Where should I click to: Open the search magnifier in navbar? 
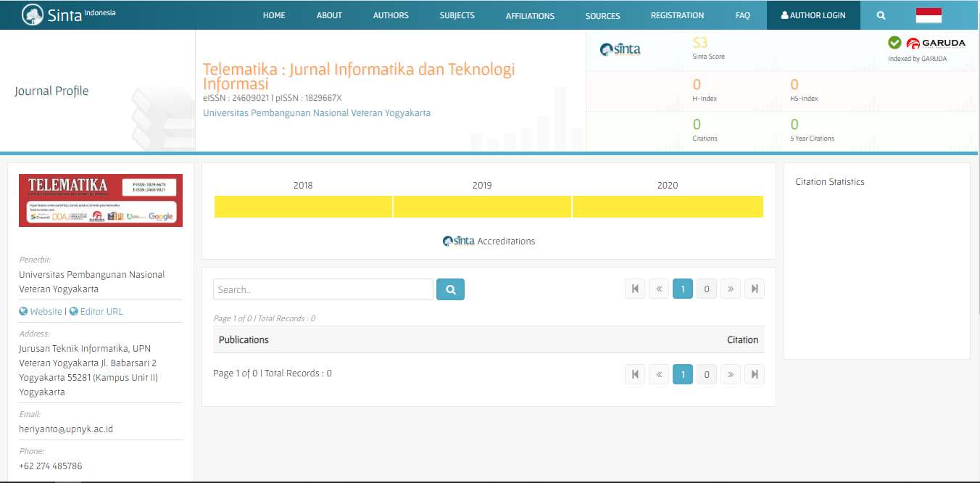881,15
